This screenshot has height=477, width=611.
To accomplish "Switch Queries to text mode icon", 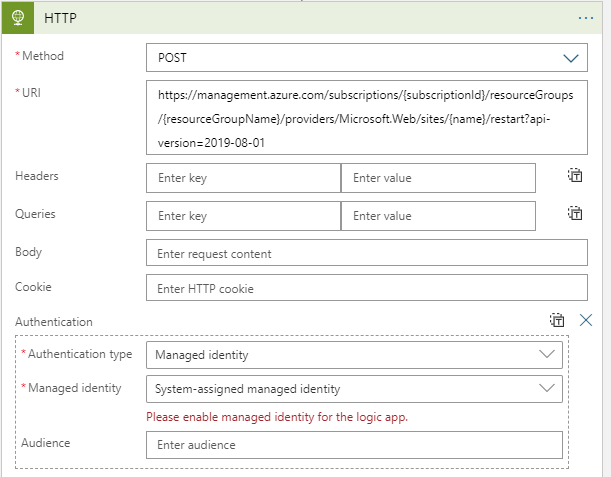I will (x=575, y=213).
